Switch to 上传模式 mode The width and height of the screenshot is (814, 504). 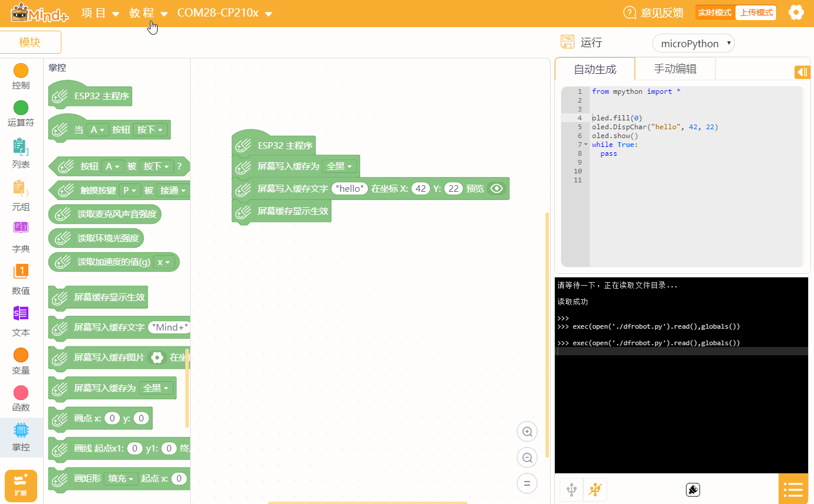coord(756,12)
